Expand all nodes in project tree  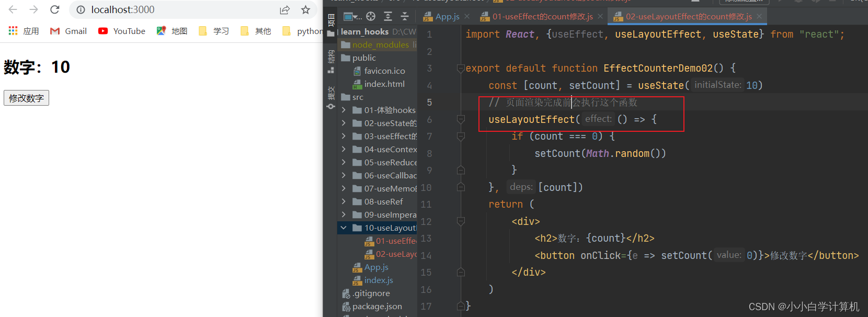click(387, 17)
